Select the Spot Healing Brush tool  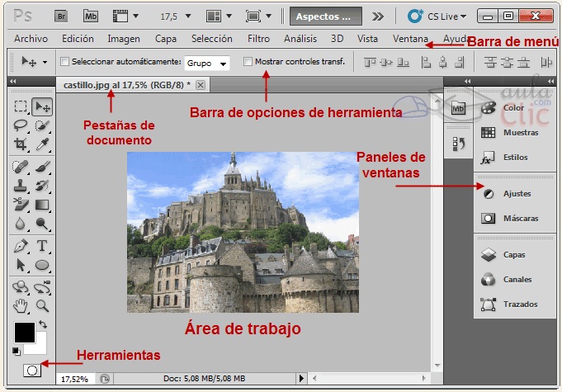21,167
